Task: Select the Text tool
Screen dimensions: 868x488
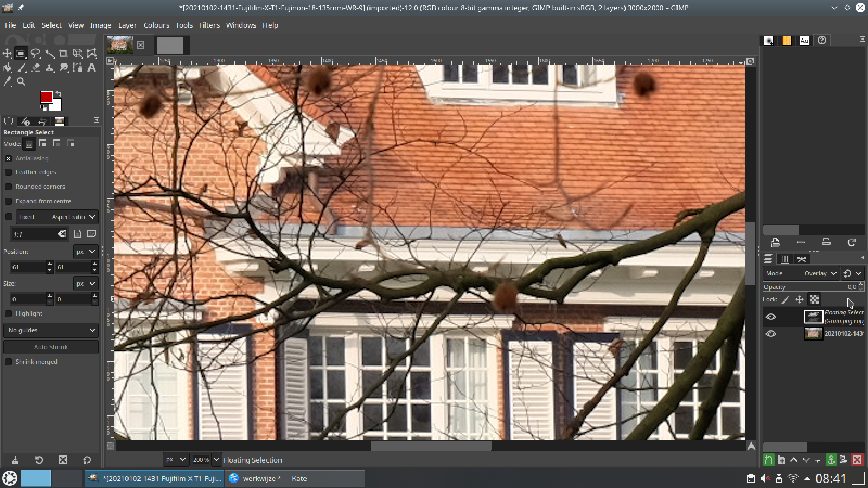Action: [92, 67]
